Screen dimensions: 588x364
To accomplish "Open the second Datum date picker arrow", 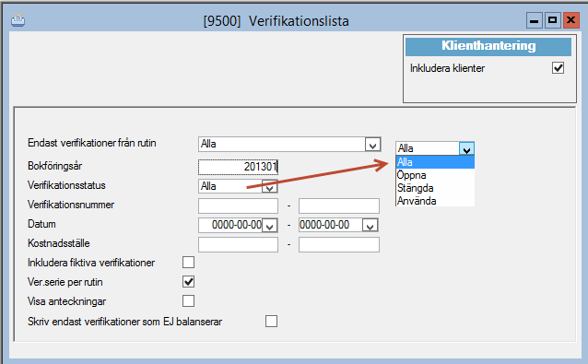I will pyautogui.click(x=370, y=225).
